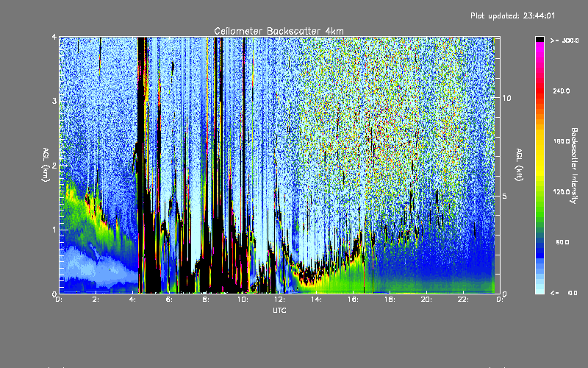This screenshot has height=368, width=588.
Task: Click the backscatter intensity color bar
Action: pos(539,165)
